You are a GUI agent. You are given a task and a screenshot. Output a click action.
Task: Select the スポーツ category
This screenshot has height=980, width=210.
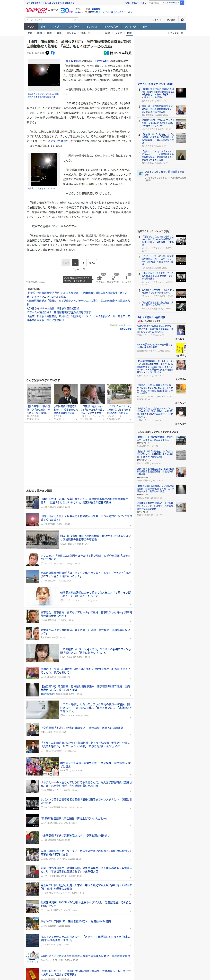tap(86, 33)
